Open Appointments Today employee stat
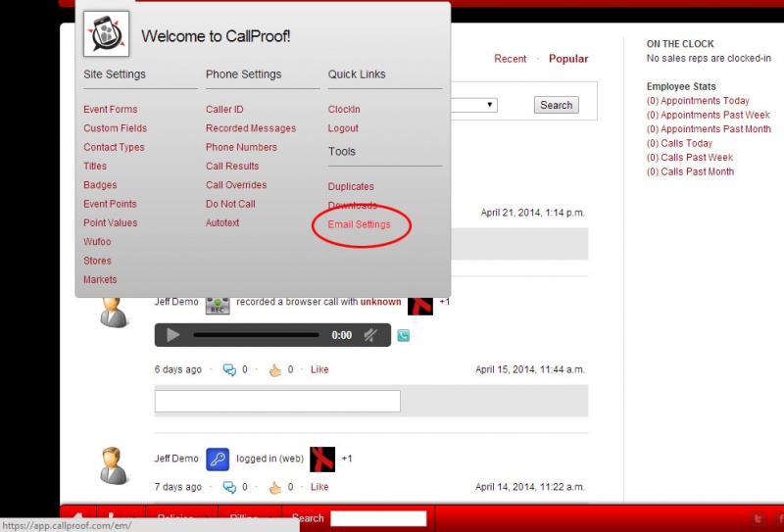The width and height of the screenshot is (784, 532). point(698,101)
